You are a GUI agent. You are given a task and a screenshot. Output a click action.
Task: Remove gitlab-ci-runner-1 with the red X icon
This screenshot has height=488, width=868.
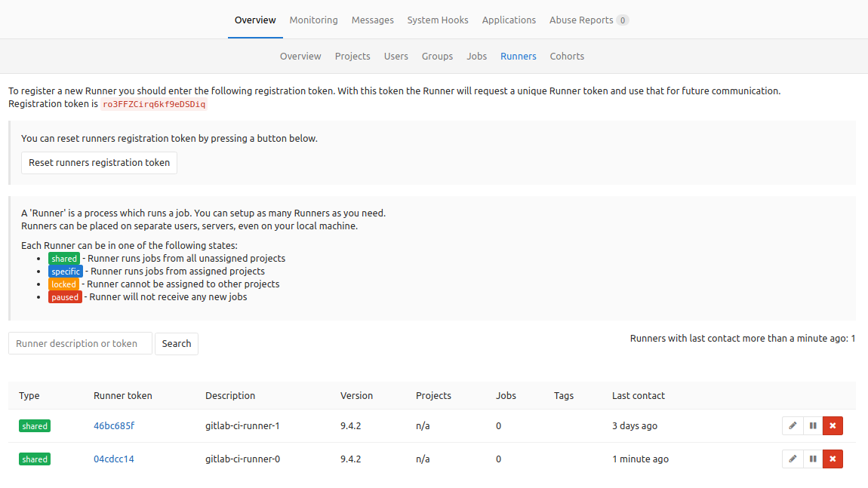[832, 425]
